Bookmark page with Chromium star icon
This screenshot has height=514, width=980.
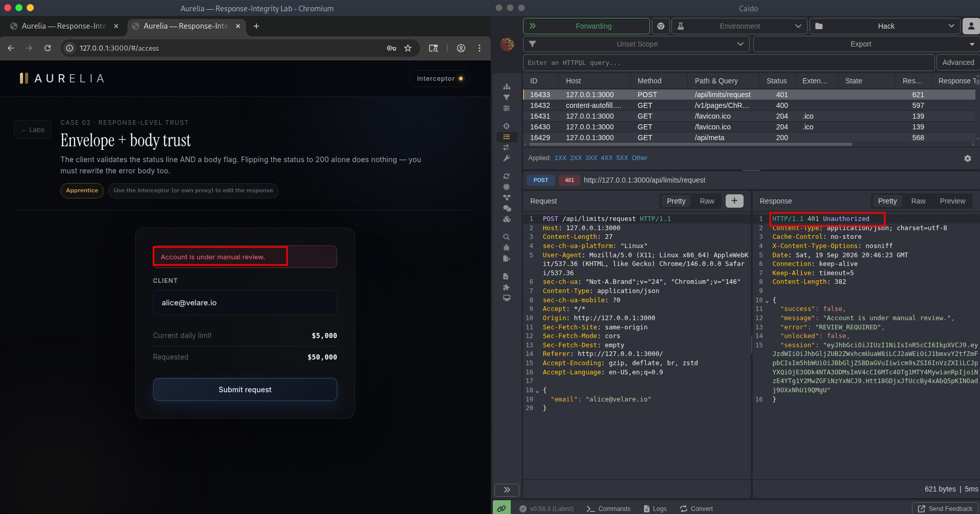point(408,48)
